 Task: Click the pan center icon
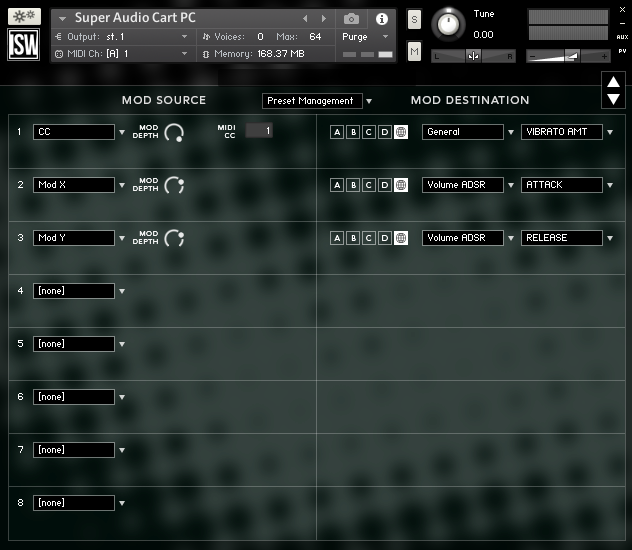click(x=473, y=56)
